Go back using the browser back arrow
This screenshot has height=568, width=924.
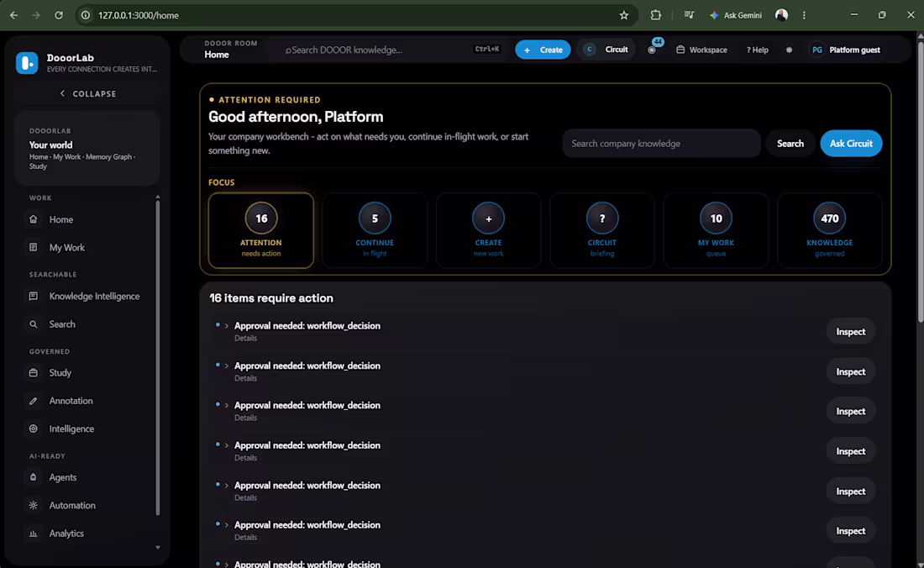coord(13,15)
